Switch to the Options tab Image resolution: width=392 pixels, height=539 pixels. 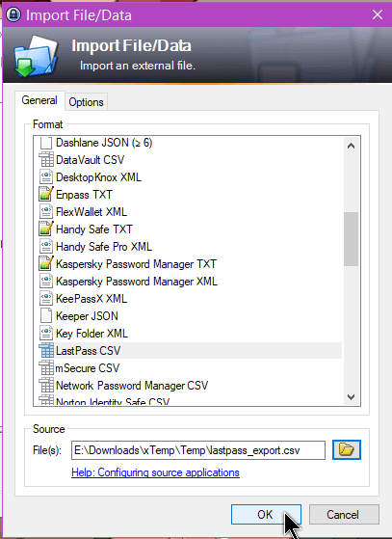86,102
